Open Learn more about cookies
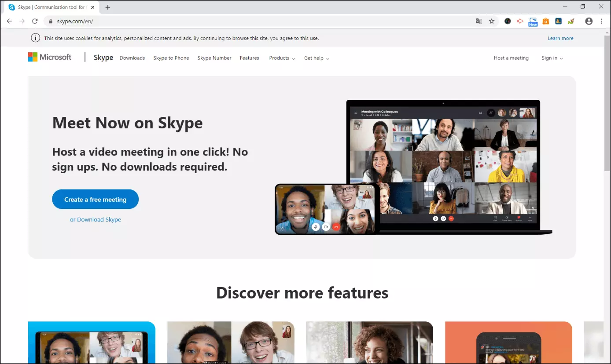 coord(560,38)
